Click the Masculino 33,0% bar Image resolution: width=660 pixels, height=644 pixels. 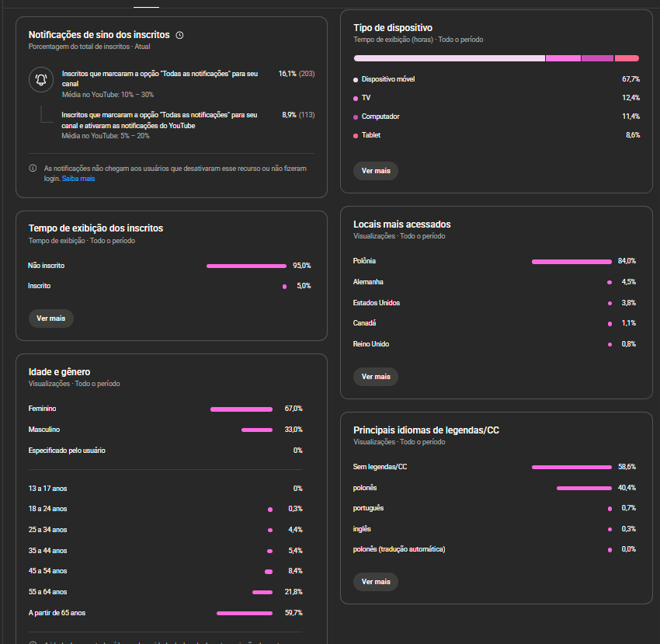click(x=257, y=430)
